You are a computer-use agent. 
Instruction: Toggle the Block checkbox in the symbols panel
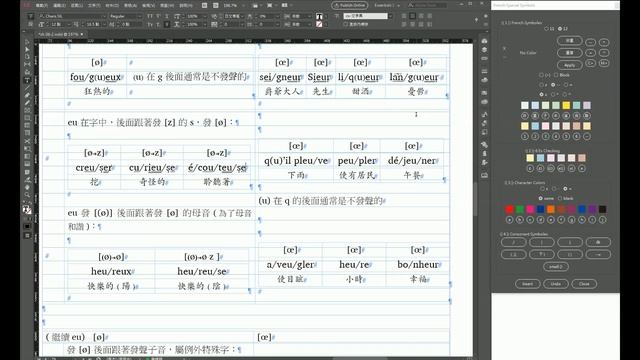556,75
